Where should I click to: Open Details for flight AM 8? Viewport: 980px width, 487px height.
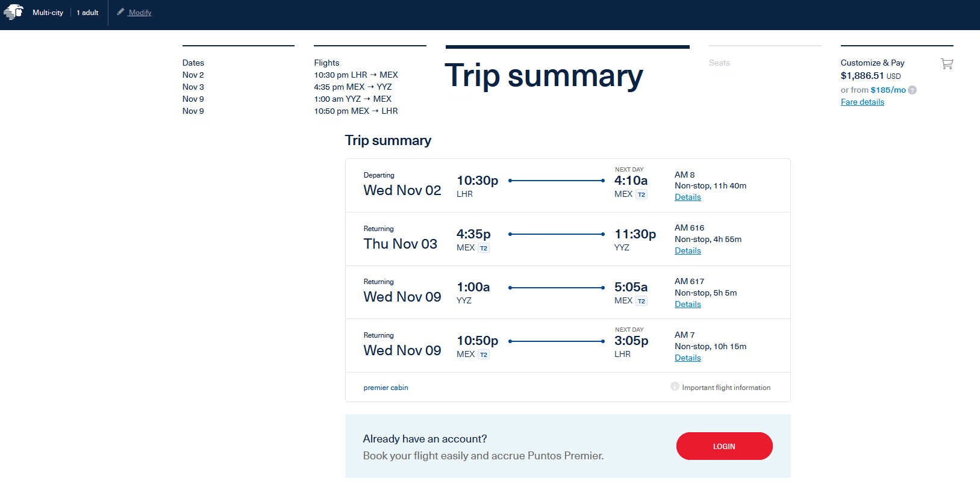[x=687, y=197]
